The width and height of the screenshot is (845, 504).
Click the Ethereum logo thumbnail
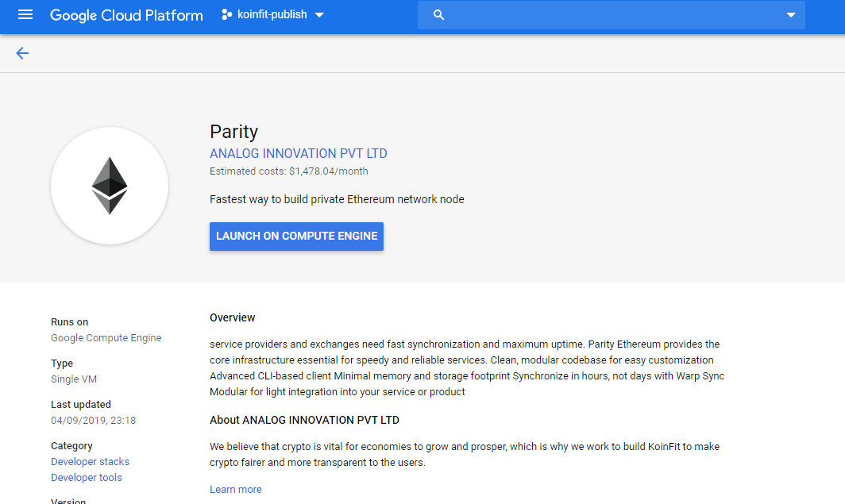(x=110, y=186)
